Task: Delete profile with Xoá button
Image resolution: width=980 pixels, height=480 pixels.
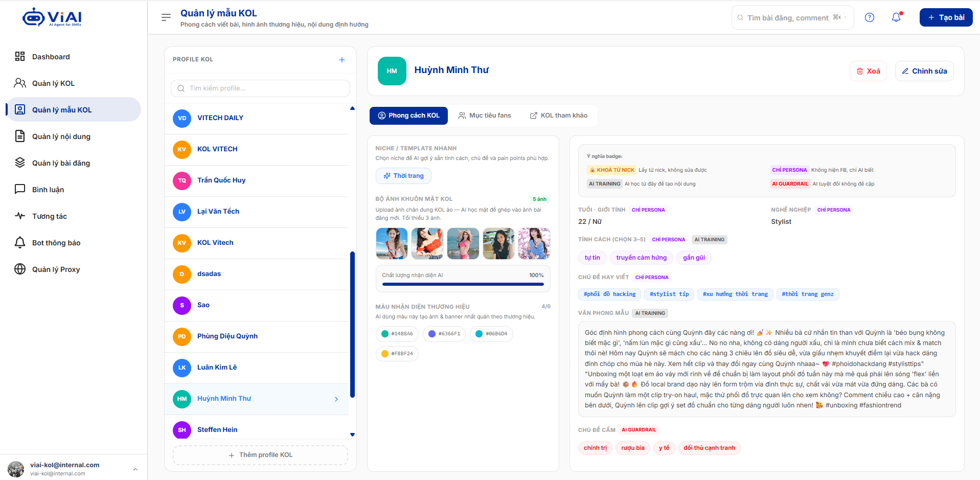Action: point(868,71)
